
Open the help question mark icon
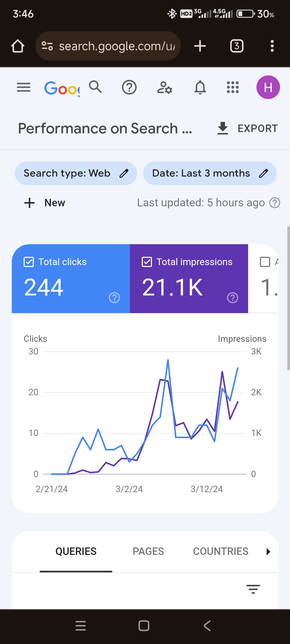(x=129, y=87)
